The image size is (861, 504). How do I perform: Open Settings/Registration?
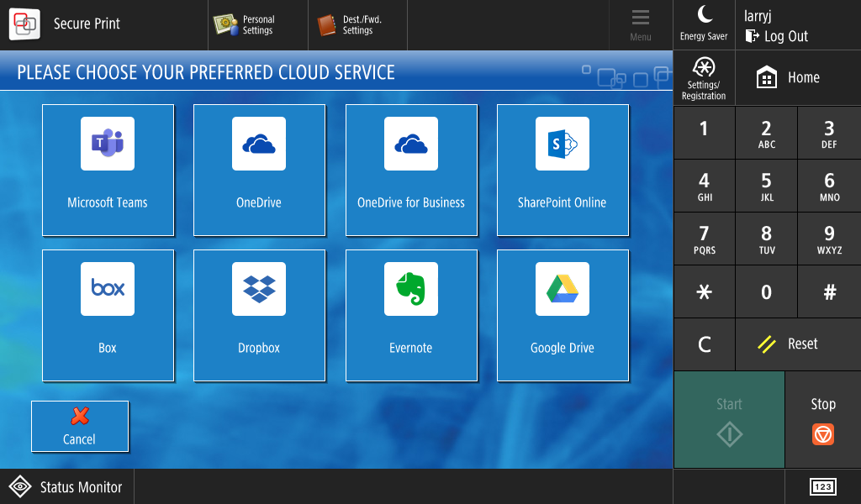[704, 78]
